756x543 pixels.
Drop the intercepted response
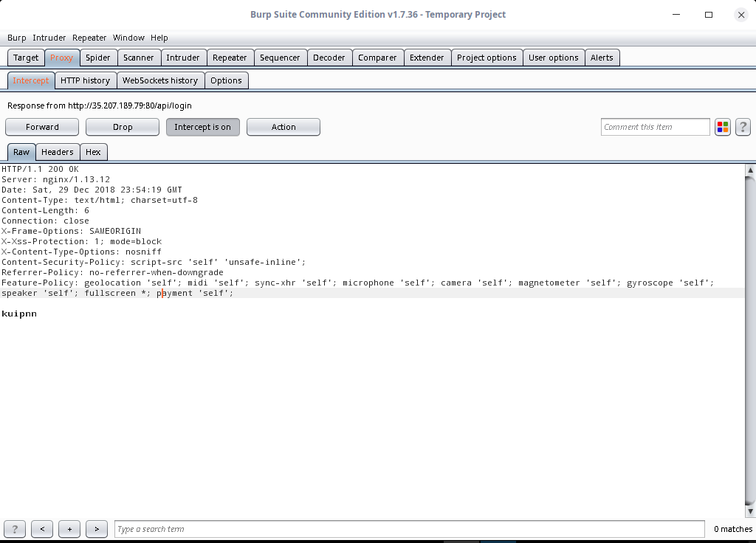(x=123, y=127)
